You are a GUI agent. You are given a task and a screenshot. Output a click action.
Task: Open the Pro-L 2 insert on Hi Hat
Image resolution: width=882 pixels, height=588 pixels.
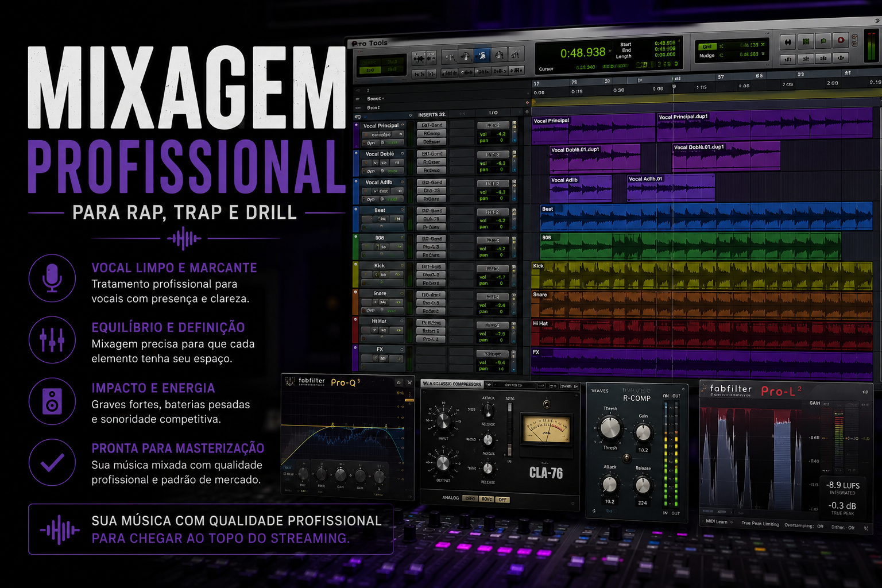point(431,339)
